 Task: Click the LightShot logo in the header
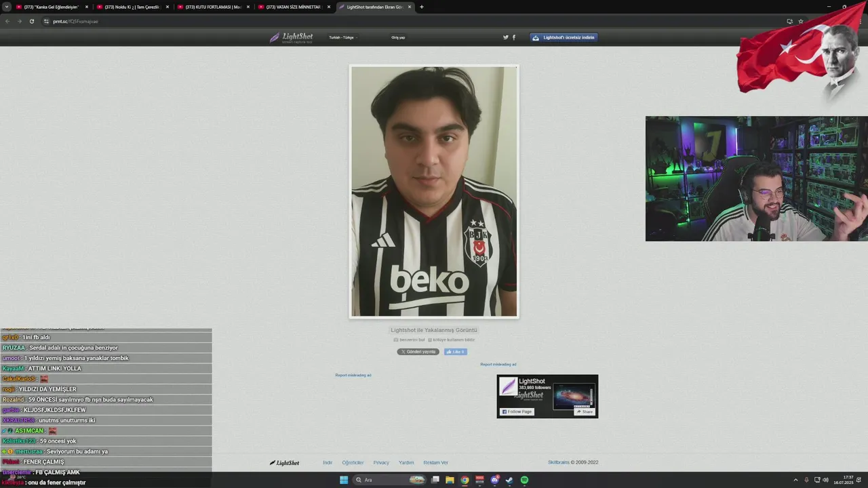click(x=291, y=38)
